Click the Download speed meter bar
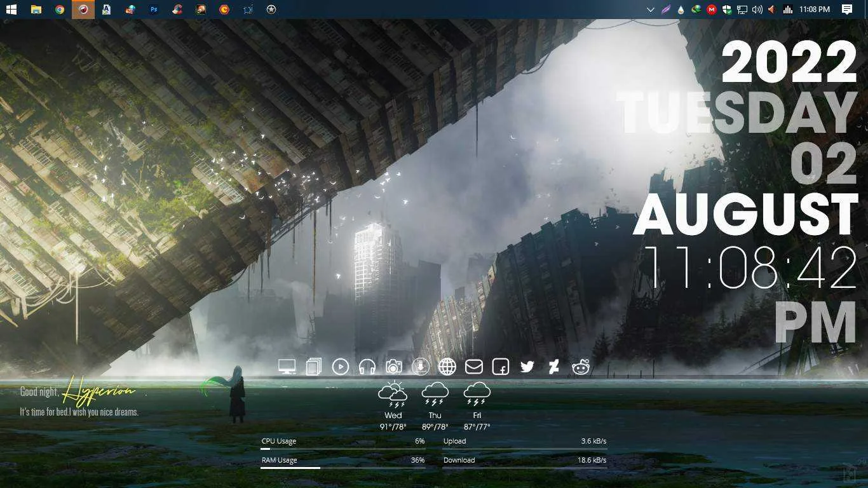This screenshot has width=868, height=488. (x=525, y=468)
